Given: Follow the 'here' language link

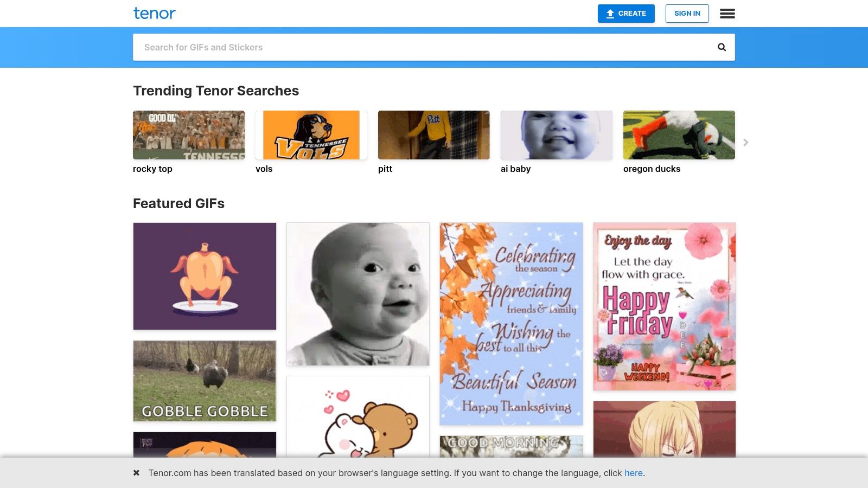Looking at the screenshot, I should coord(633,473).
